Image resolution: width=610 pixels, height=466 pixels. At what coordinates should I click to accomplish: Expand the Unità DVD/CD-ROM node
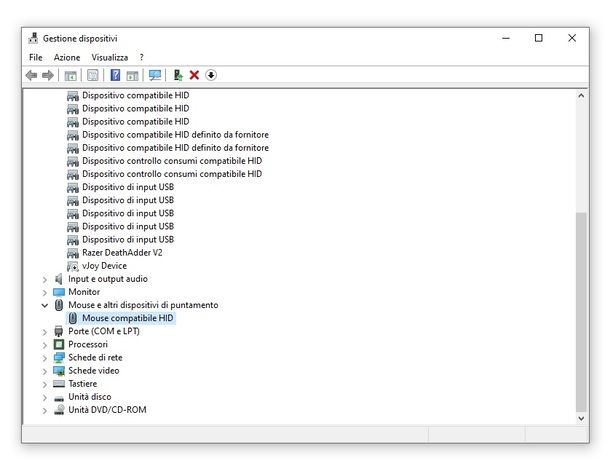[45, 411]
